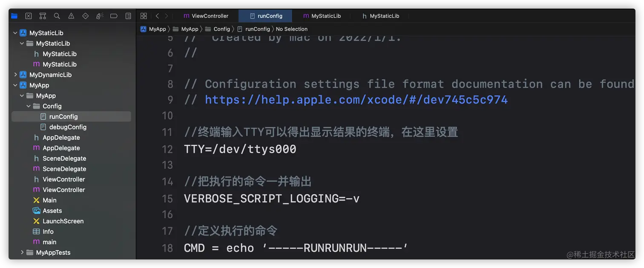Switch to the MyStaticLib header tab
644x268 pixels.
380,16
